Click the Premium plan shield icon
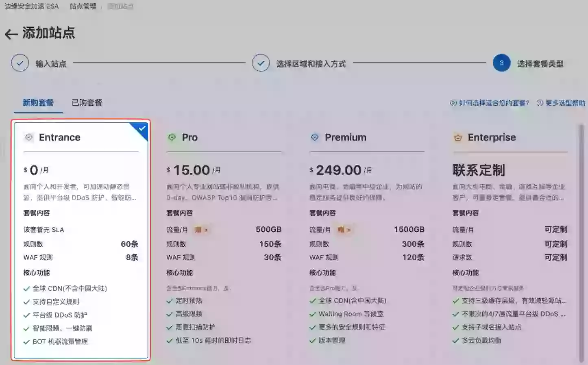 315,137
